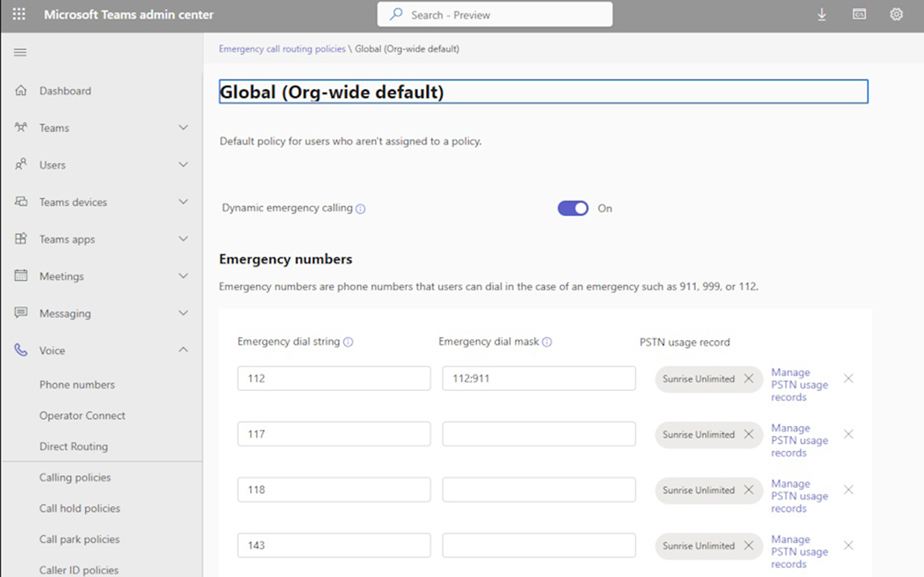This screenshot has width=924, height=577.
Task: Click the download icon in the top bar
Action: point(821,14)
